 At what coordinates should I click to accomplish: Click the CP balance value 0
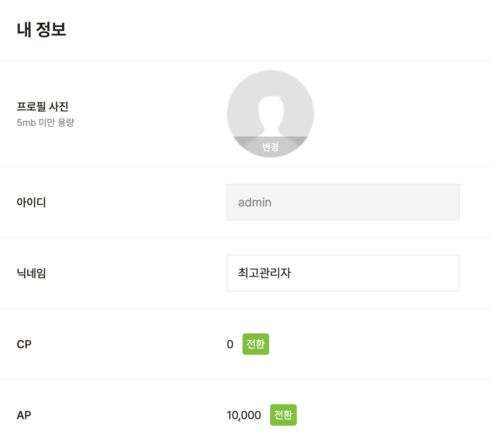pos(230,344)
